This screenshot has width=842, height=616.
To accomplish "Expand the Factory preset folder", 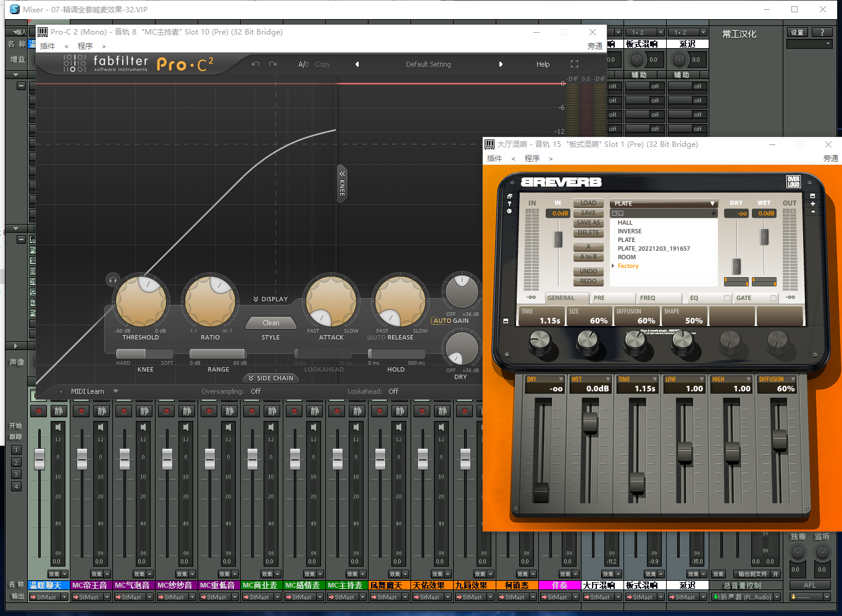I will tap(613, 266).
